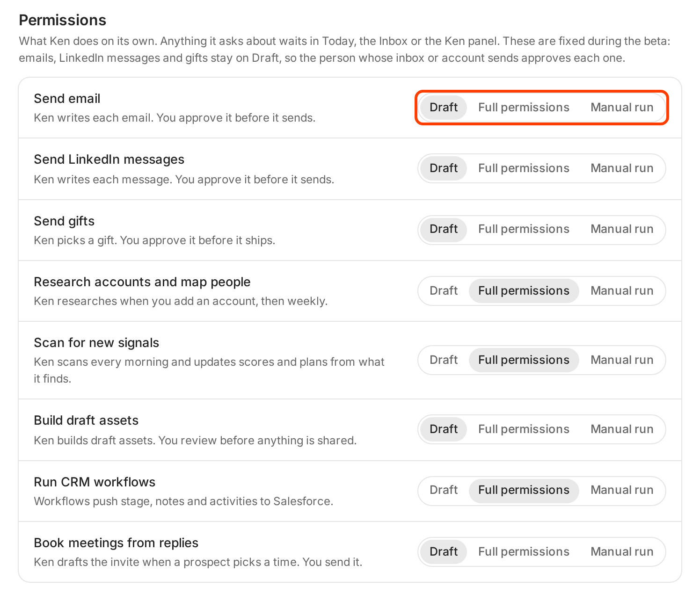This screenshot has width=700, height=608.
Task: Select Full permissions for Scan for new signals
Action: [x=524, y=360]
